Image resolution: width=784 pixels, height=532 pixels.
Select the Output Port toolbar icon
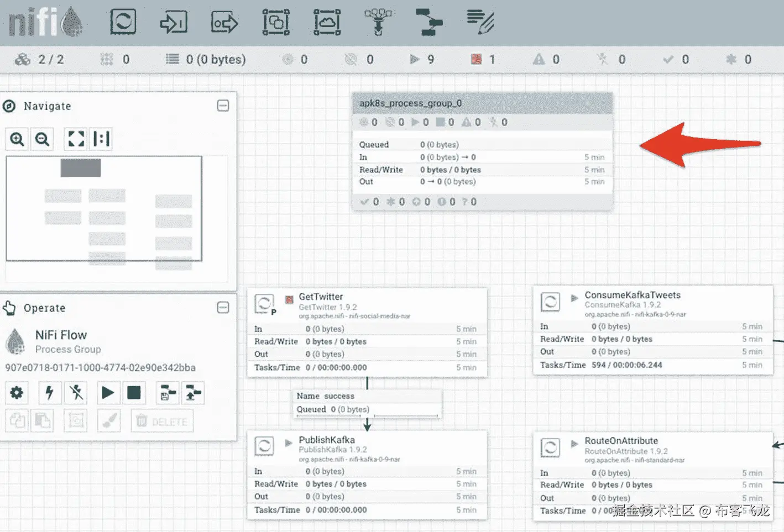[x=224, y=22]
